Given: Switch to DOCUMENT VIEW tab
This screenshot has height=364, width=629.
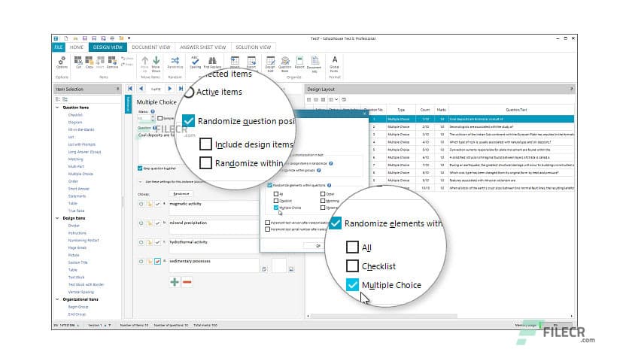Looking at the screenshot, I should [x=150, y=47].
